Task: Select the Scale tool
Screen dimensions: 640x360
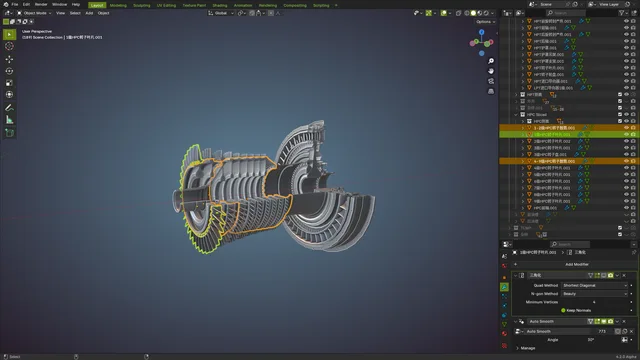Action: click(x=9, y=83)
